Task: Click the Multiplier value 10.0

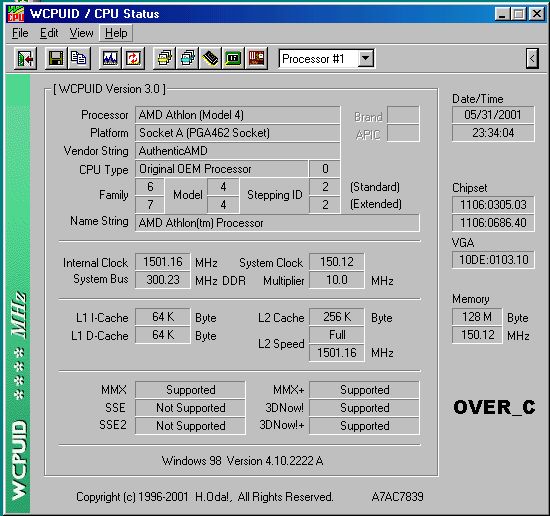Action: 337,280
